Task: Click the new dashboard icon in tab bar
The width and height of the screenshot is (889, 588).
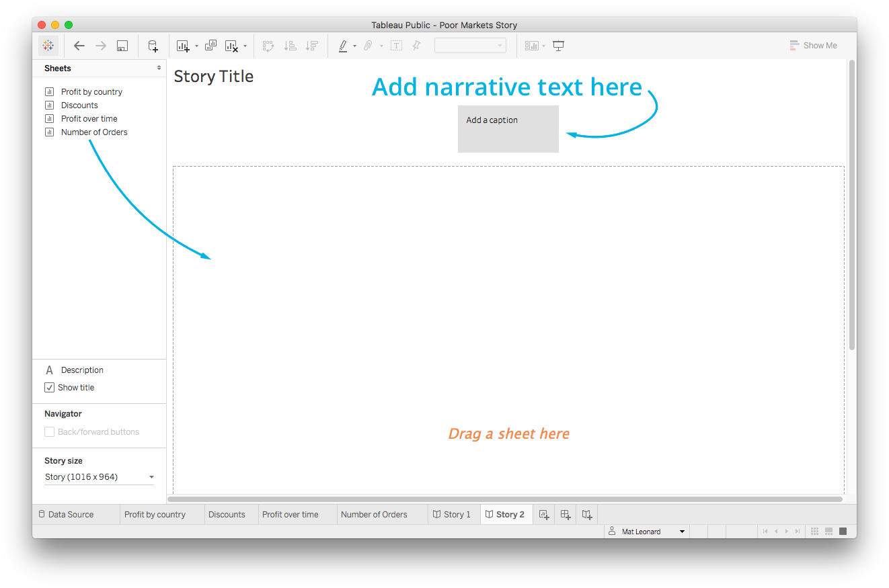Action: tap(566, 515)
